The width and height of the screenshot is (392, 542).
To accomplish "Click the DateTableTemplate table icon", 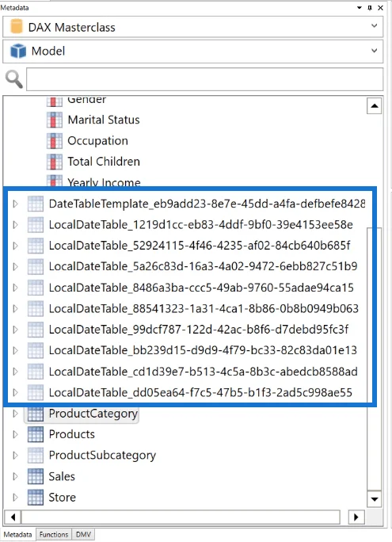I will pos(36,204).
